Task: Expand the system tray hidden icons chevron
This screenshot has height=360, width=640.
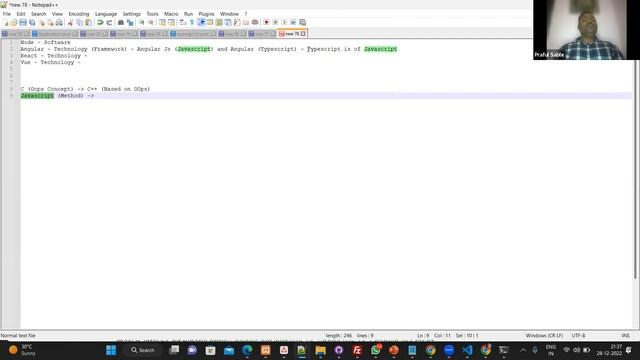Action: (523, 350)
